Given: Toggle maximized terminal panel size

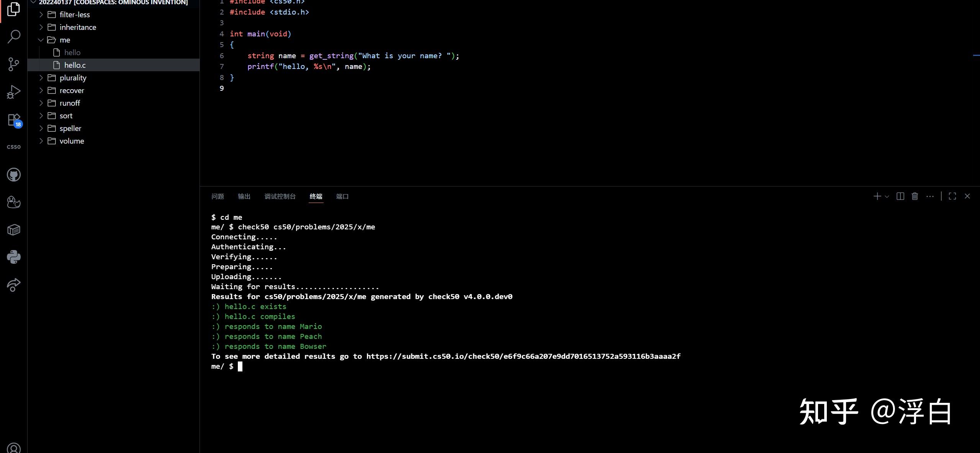Looking at the screenshot, I should click(x=952, y=196).
